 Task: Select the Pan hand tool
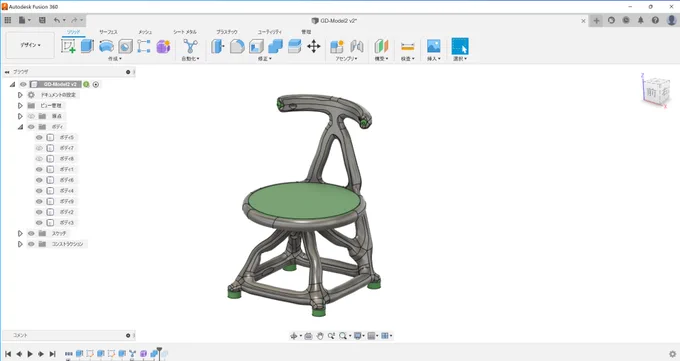pos(320,335)
